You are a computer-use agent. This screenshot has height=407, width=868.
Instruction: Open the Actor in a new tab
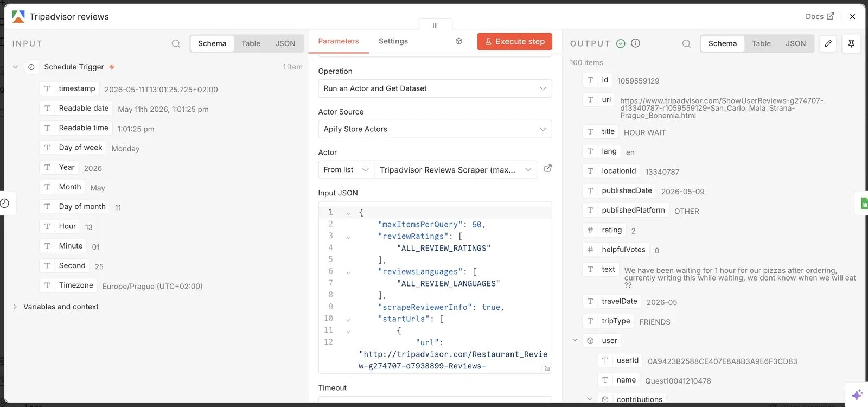[x=548, y=169]
